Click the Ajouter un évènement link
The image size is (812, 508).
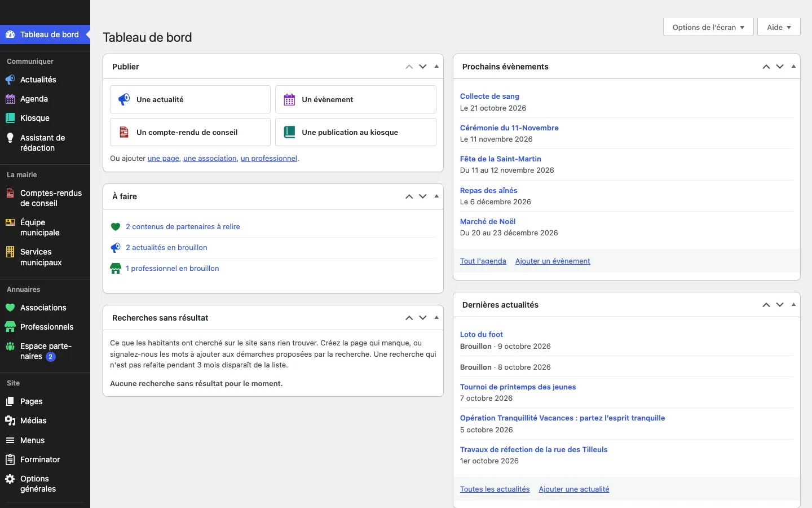553,261
